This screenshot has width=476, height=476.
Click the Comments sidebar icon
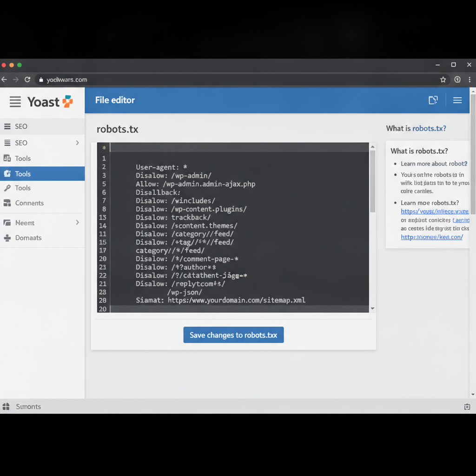tap(7, 203)
